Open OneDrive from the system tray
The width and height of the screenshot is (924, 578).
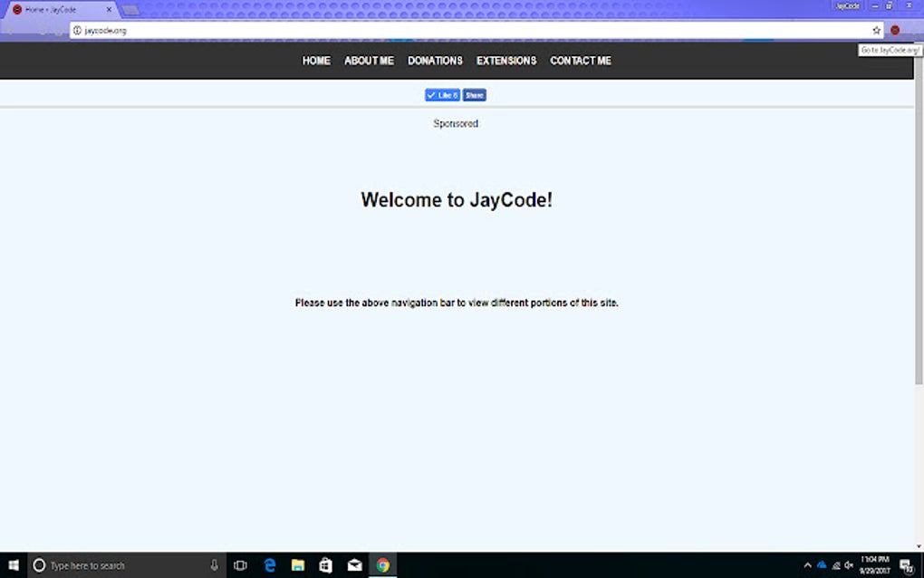coord(821,564)
